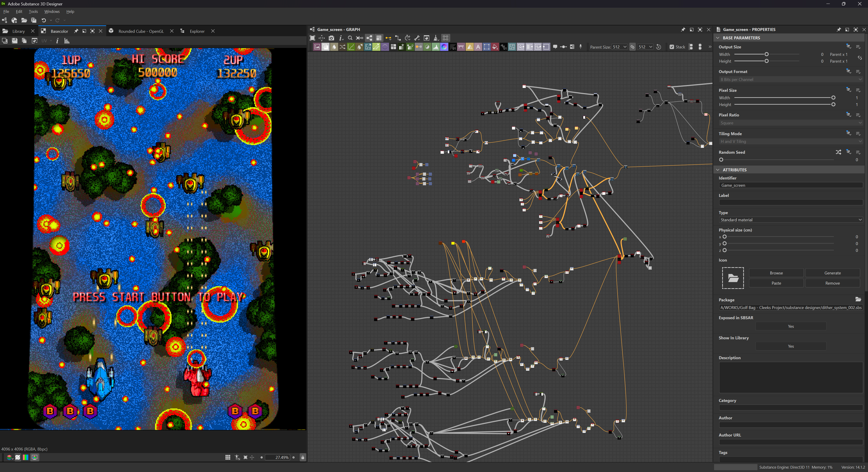Image resolution: width=868 pixels, height=472 pixels.
Task: Click the histogram icon in 2D view toolbar
Action: click(67, 41)
